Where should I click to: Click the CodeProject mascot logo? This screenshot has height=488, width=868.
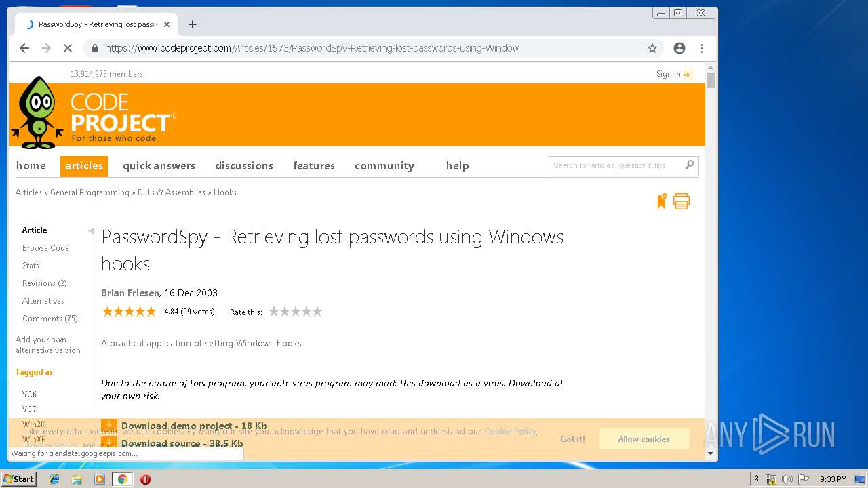(38, 113)
